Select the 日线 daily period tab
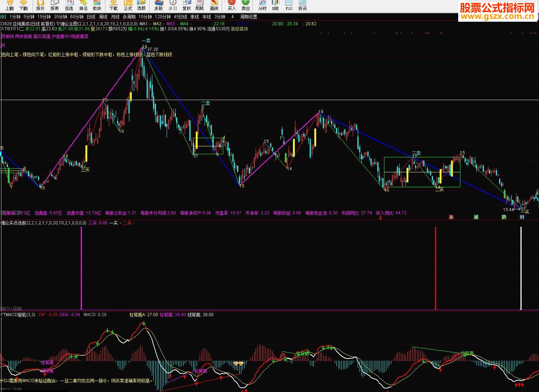 (x=91, y=17)
